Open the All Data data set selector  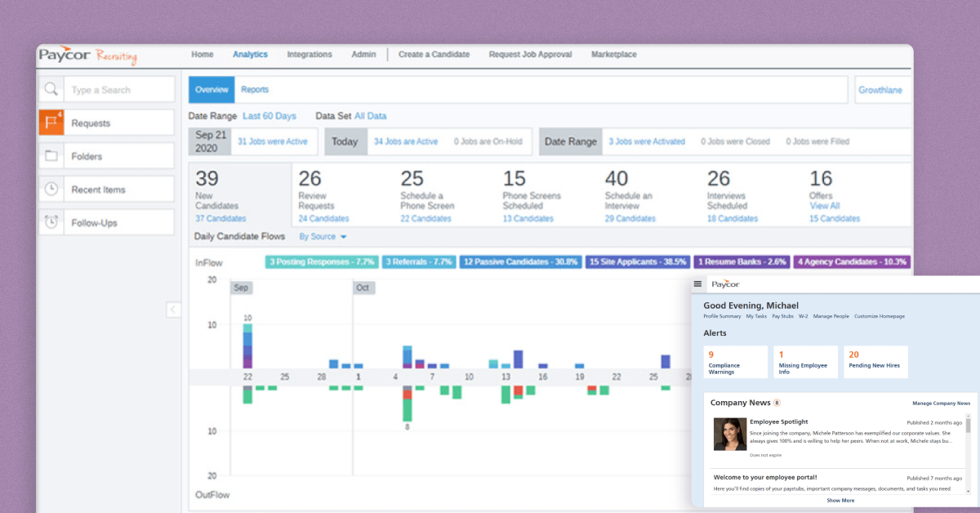point(370,116)
